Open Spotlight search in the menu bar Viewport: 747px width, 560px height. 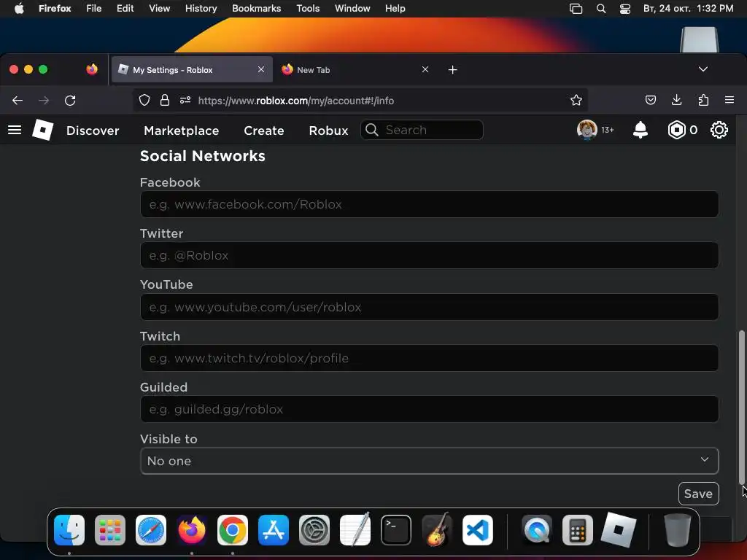coord(601,9)
